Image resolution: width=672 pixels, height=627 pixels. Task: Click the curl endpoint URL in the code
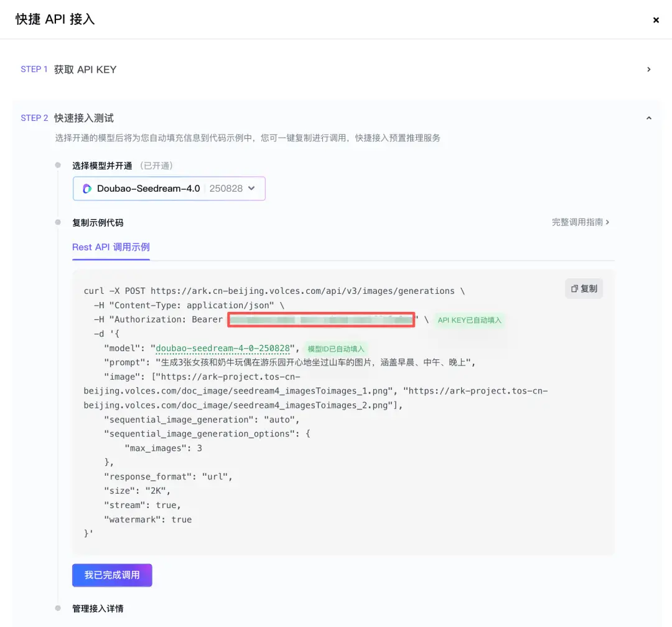pos(302,291)
